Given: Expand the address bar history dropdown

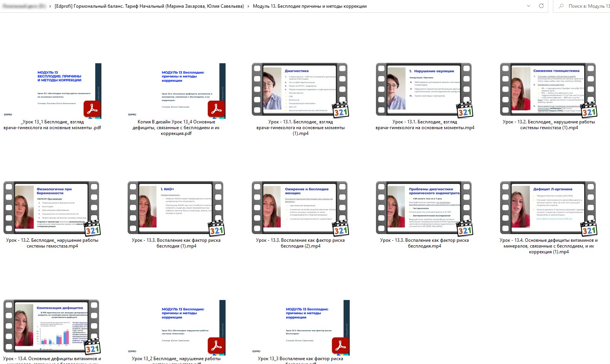Looking at the screenshot, I should point(529,6).
